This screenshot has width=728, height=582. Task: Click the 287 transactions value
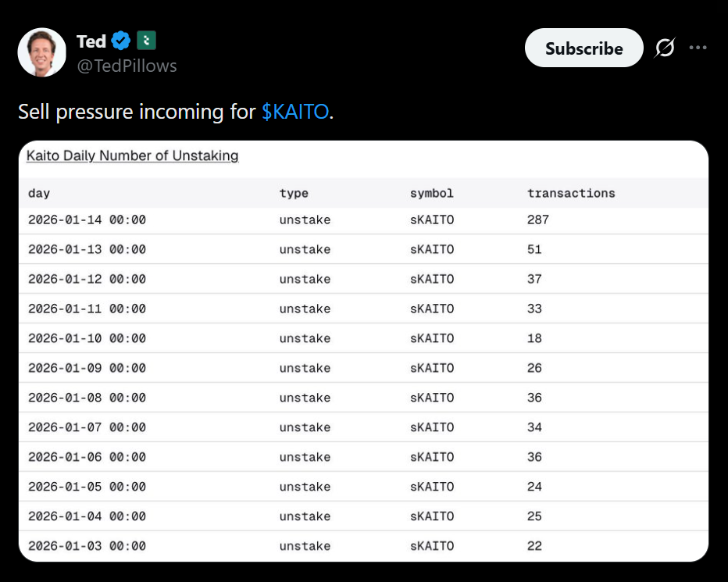coord(538,220)
